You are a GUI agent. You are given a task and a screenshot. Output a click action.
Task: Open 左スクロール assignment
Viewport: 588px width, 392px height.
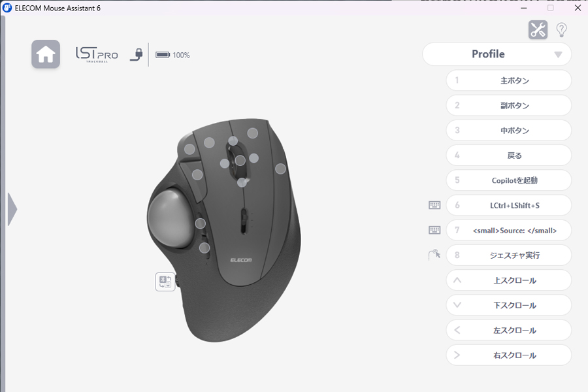509,330
